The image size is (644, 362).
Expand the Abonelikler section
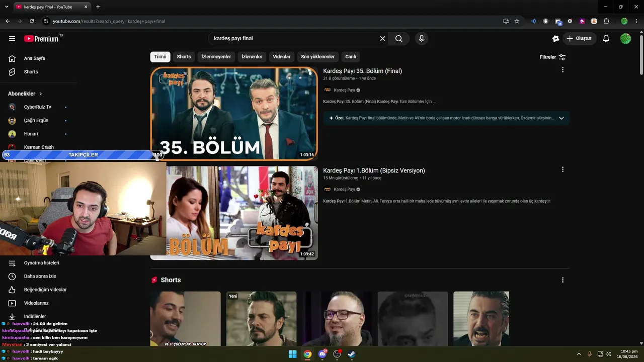[25, 94]
